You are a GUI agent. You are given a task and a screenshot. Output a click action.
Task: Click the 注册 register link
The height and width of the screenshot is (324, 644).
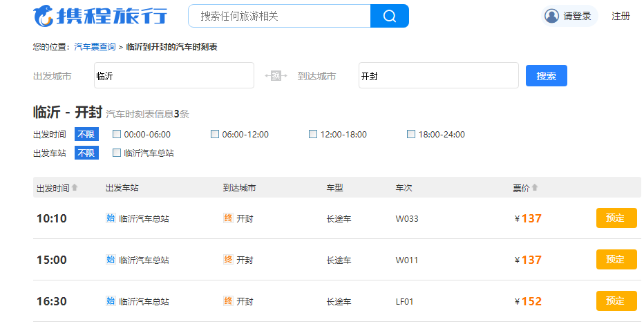click(621, 16)
